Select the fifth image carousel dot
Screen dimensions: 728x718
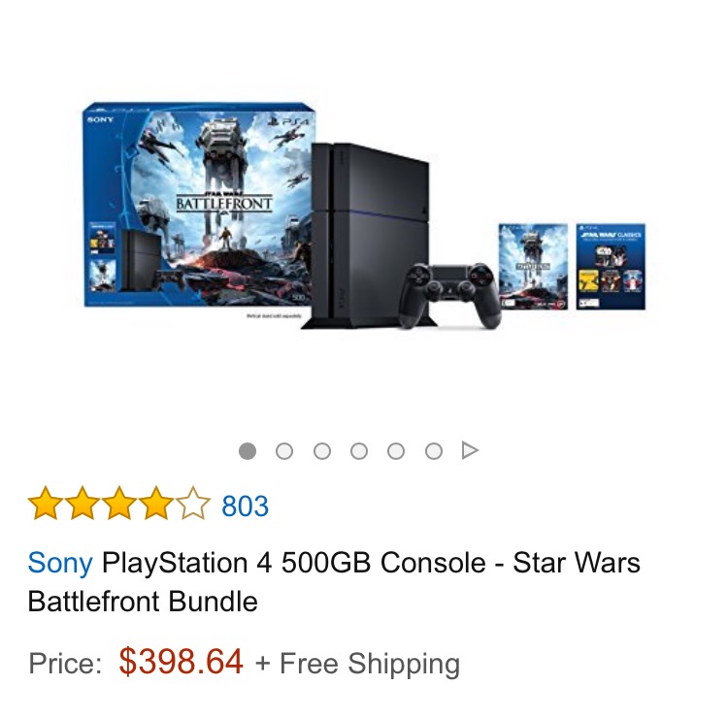point(396,450)
